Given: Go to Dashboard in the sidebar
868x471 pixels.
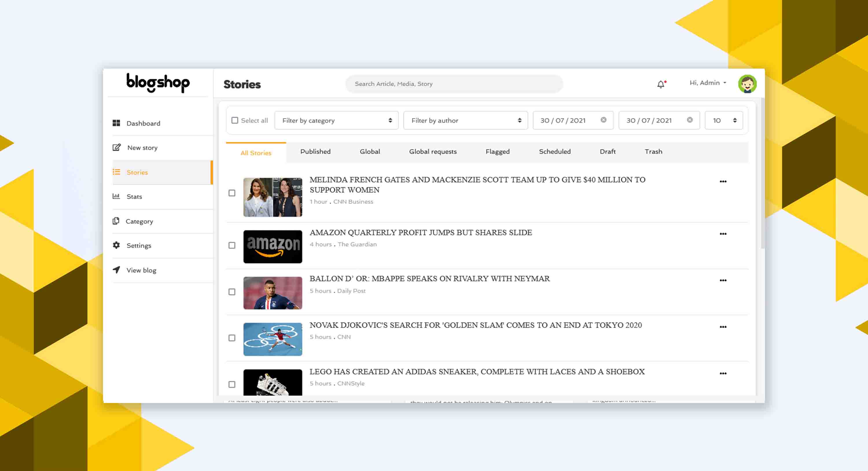Looking at the screenshot, I should [x=162, y=123].
